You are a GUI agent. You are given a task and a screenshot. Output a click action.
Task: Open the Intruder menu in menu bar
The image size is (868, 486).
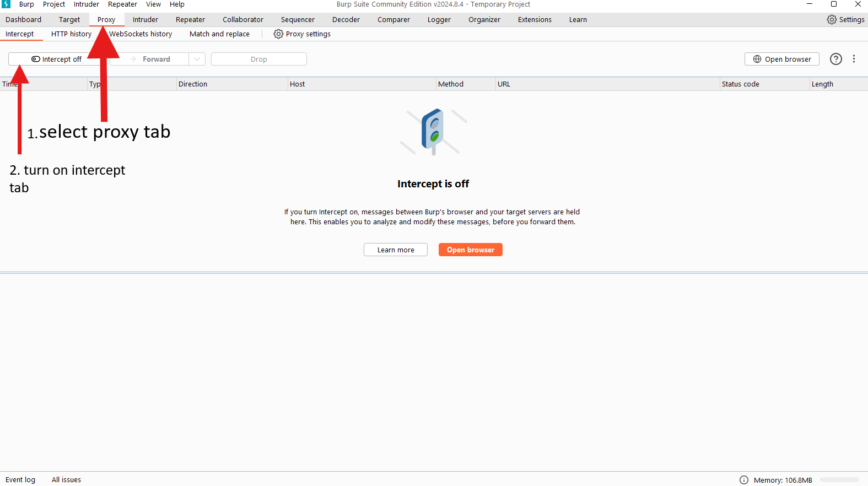pos(87,4)
